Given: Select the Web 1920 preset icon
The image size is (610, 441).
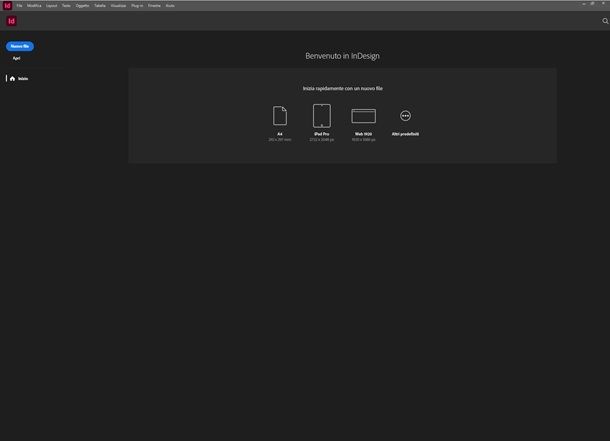Looking at the screenshot, I should click(x=363, y=116).
